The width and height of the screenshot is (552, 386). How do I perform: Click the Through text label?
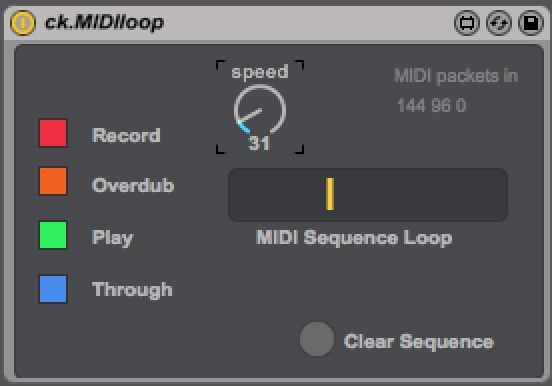click(132, 290)
